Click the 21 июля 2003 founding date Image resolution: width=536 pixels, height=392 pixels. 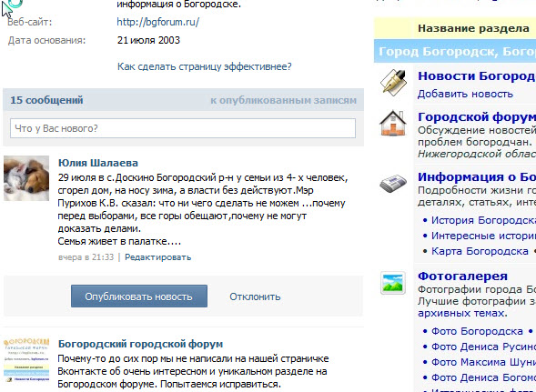(148, 40)
